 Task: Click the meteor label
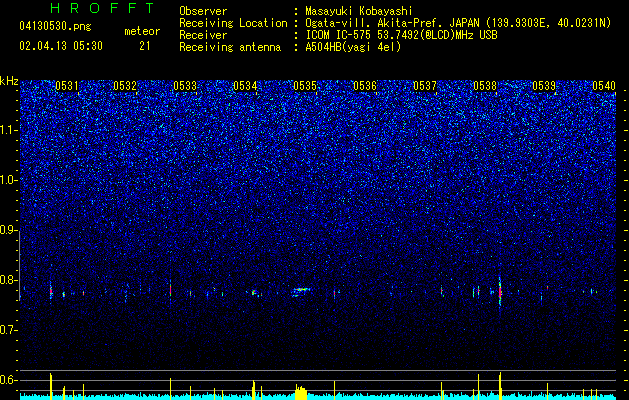pyautogui.click(x=142, y=31)
